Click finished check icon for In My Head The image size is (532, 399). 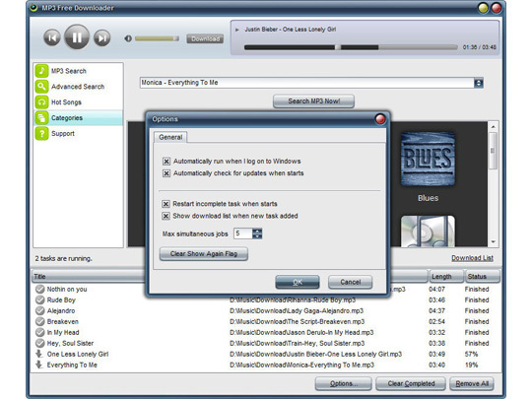point(40,333)
